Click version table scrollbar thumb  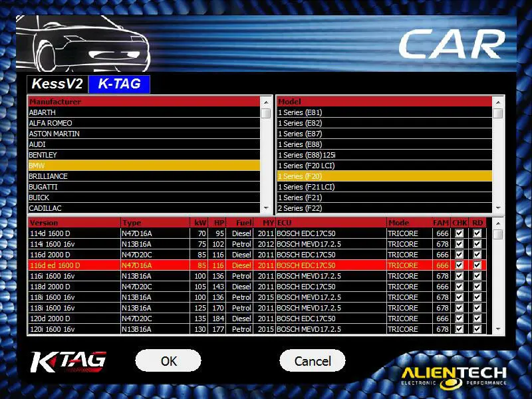pyautogui.click(x=497, y=234)
